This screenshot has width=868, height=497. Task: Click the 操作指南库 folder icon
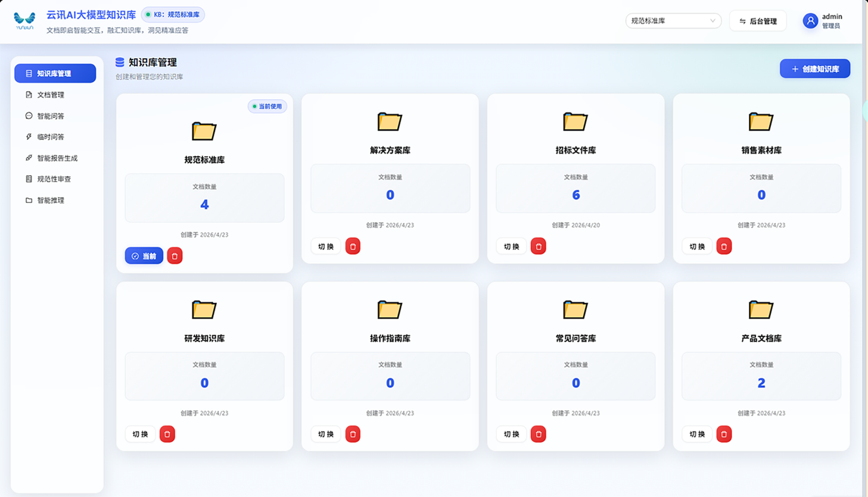click(x=390, y=310)
